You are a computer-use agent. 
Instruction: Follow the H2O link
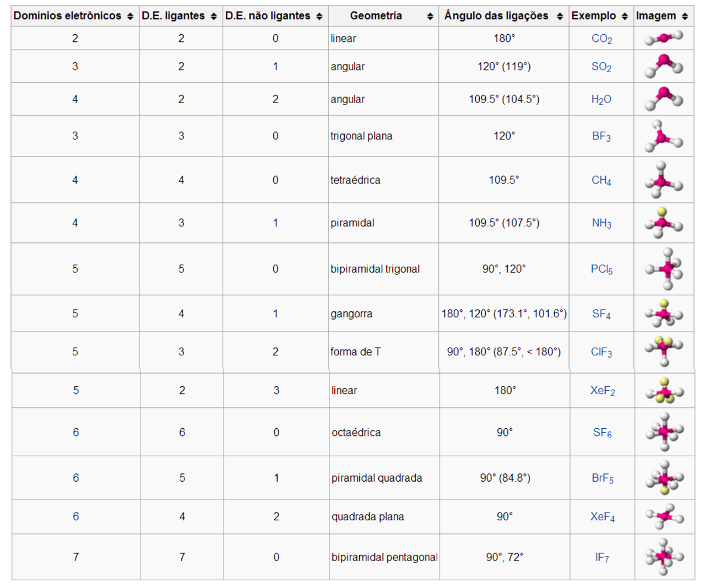click(x=601, y=99)
